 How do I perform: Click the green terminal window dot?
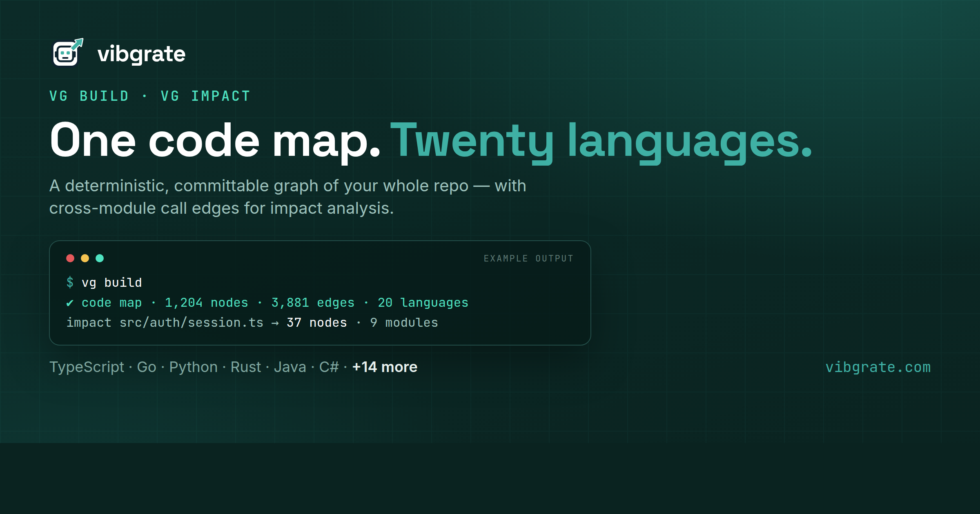[100, 258]
